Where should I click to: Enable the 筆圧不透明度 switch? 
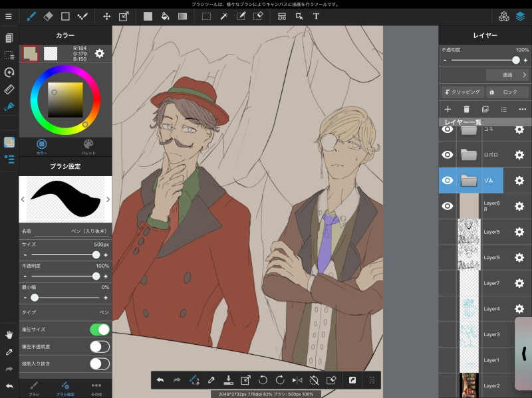coord(99,346)
